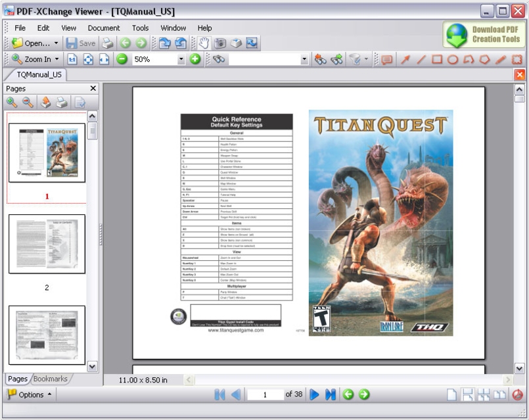The height and width of the screenshot is (420, 529).
Task: Select the Rectangle annotation tool
Action: pos(437,59)
